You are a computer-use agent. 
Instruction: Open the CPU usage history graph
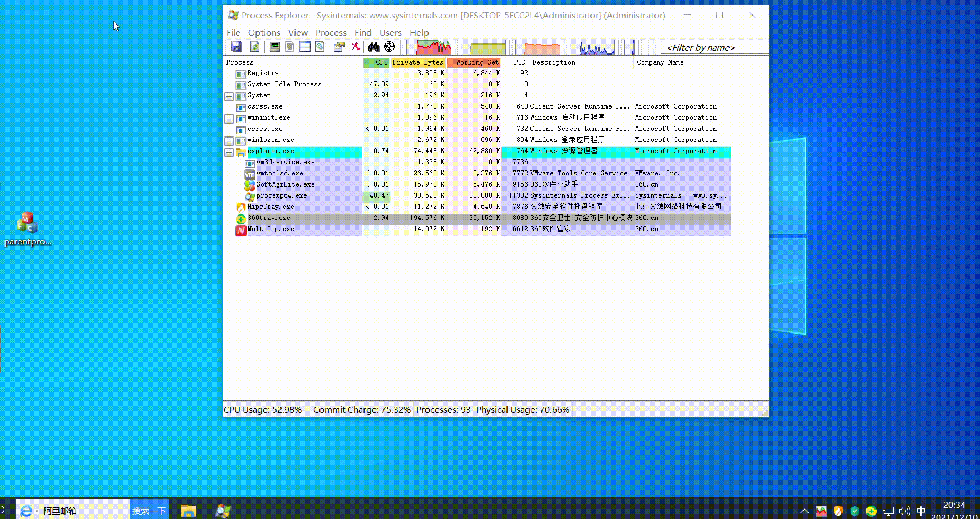[429, 47]
